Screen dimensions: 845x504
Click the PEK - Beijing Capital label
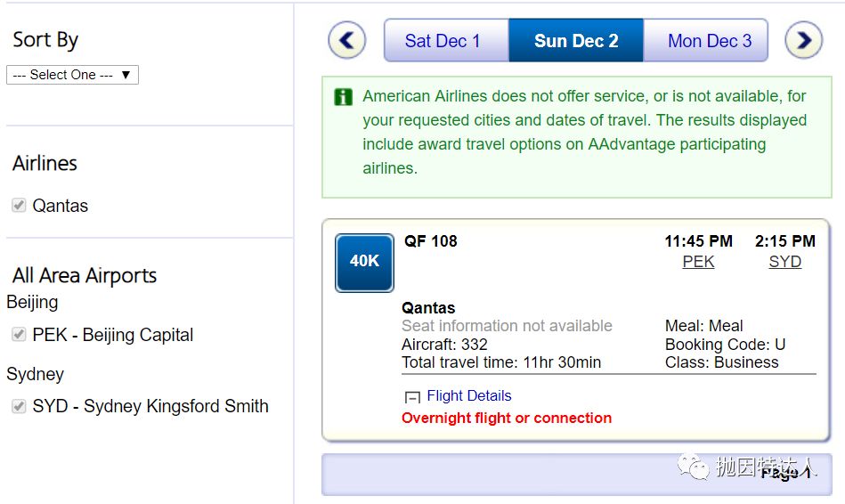click(113, 335)
